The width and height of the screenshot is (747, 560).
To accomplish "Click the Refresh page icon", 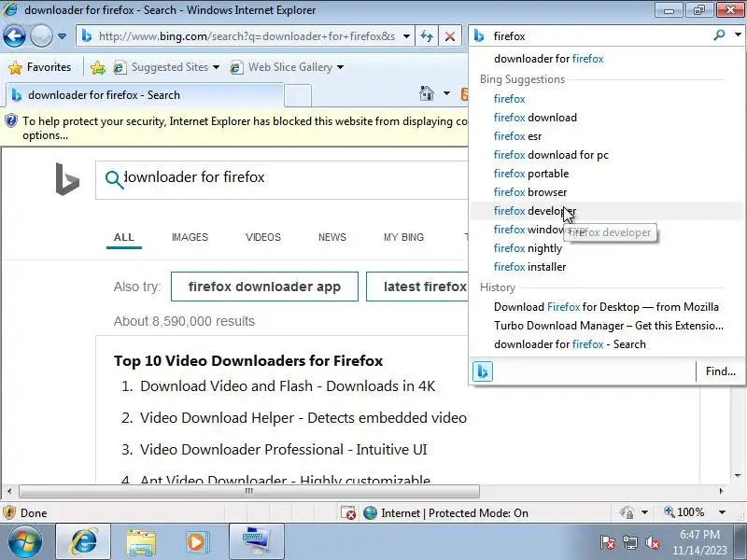I will pos(427,36).
